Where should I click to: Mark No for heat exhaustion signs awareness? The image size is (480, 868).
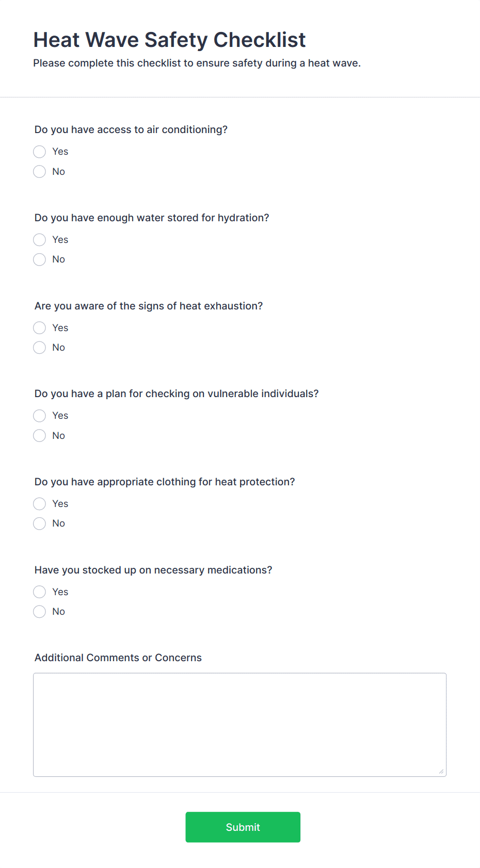[x=40, y=348]
